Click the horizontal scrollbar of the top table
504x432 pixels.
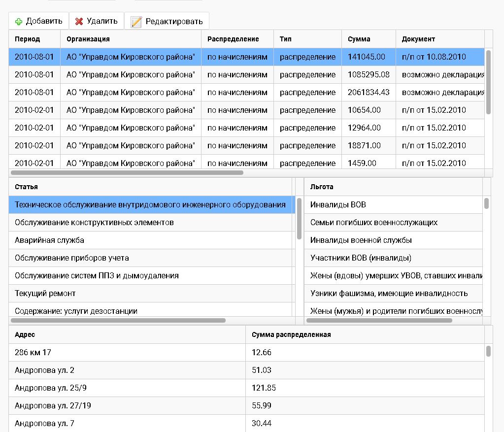click(x=127, y=173)
